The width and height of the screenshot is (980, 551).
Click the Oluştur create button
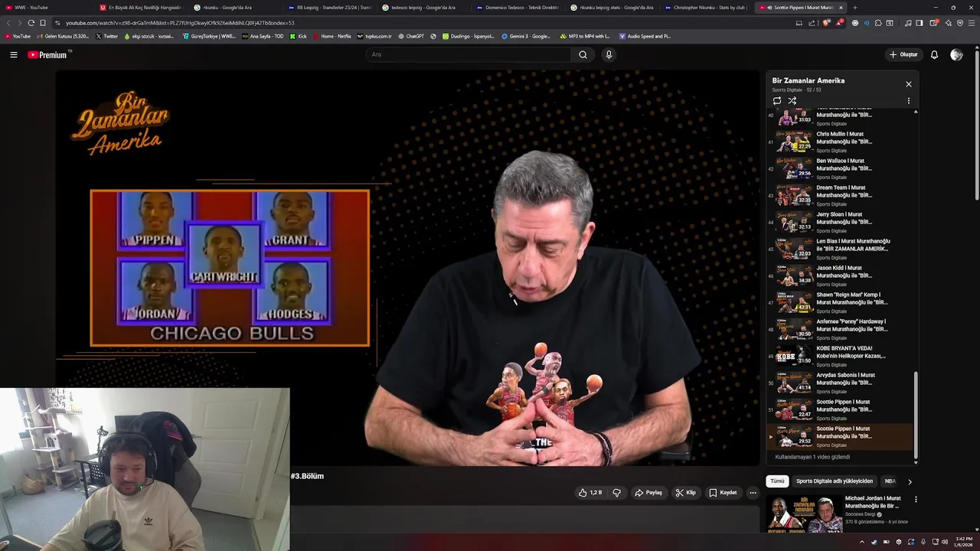pyautogui.click(x=903, y=54)
